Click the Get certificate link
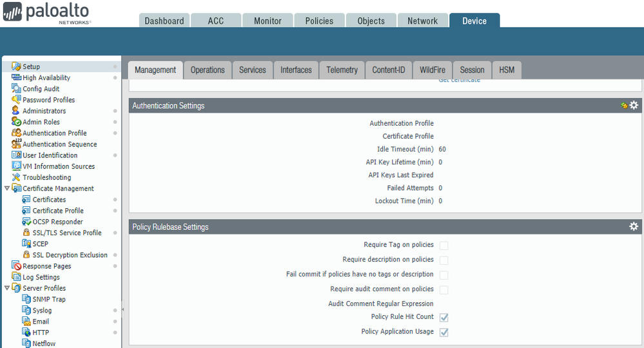Image resolution: width=644 pixels, height=348 pixels. coord(459,81)
